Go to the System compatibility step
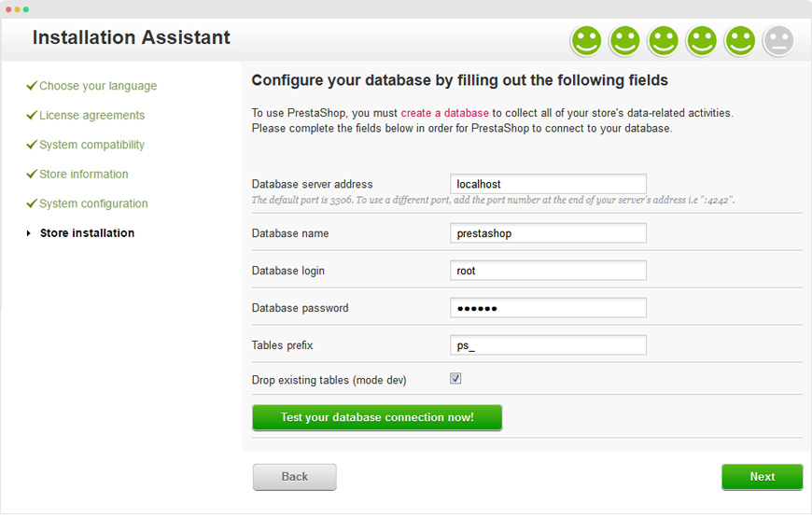 pos(91,145)
